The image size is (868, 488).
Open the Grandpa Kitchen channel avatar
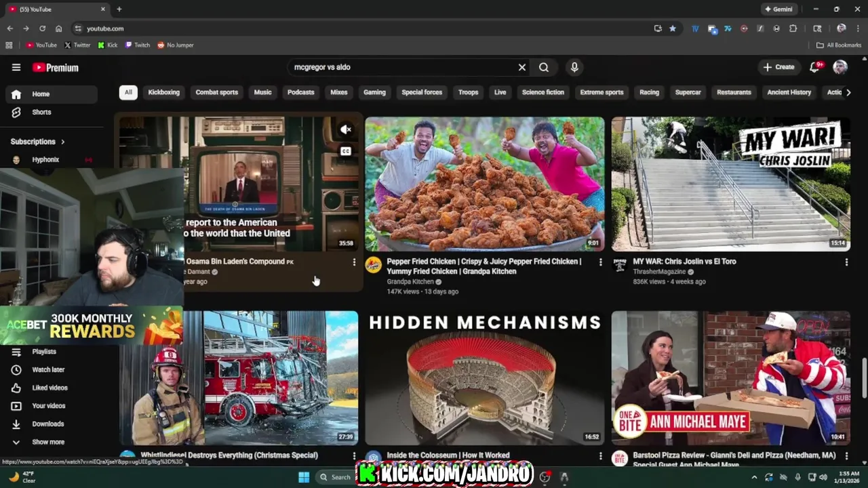373,265
